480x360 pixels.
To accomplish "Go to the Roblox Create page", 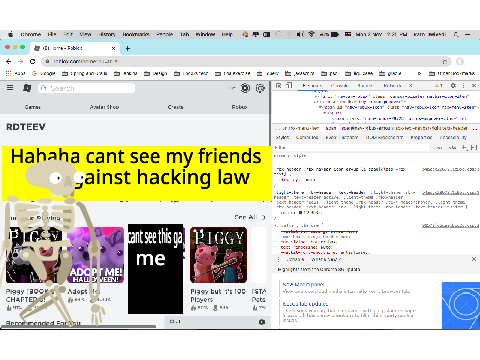I will pyautogui.click(x=175, y=107).
